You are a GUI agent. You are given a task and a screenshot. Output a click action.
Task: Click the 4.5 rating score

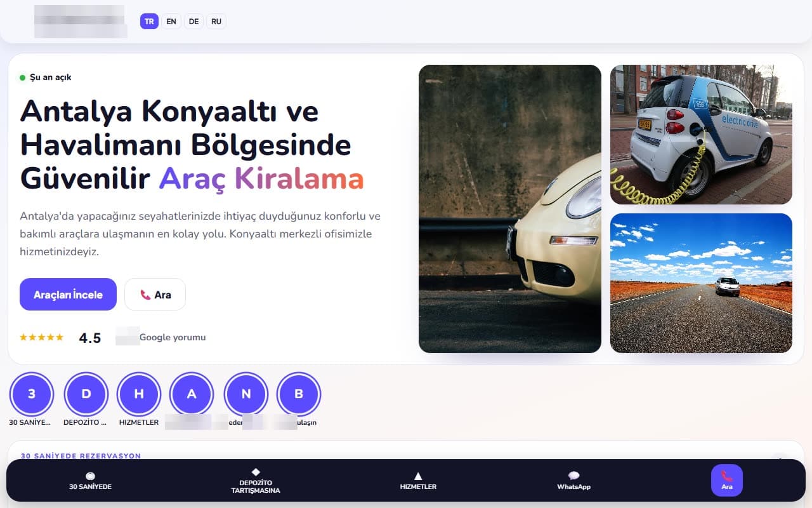click(90, 338)
